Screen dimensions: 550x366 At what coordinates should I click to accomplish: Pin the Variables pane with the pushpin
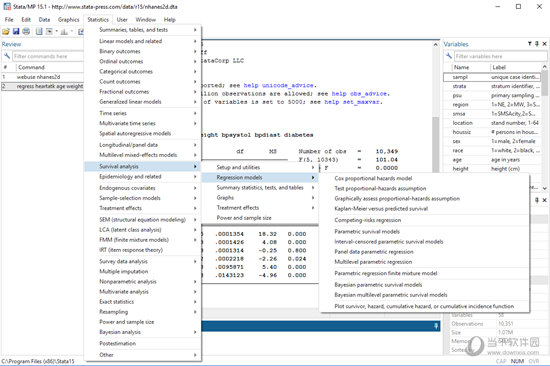pos(537,44)
